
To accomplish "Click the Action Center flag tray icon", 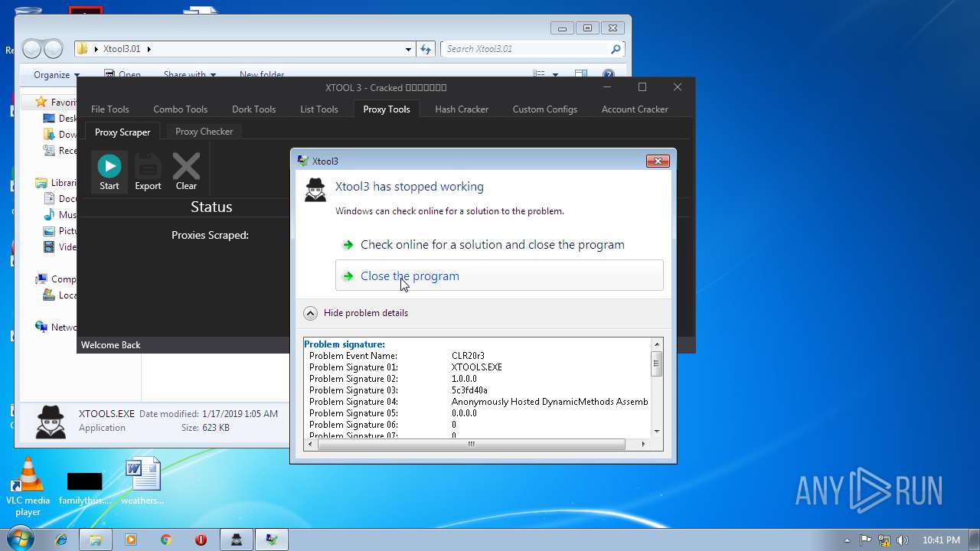I will (x=866, y=540).
